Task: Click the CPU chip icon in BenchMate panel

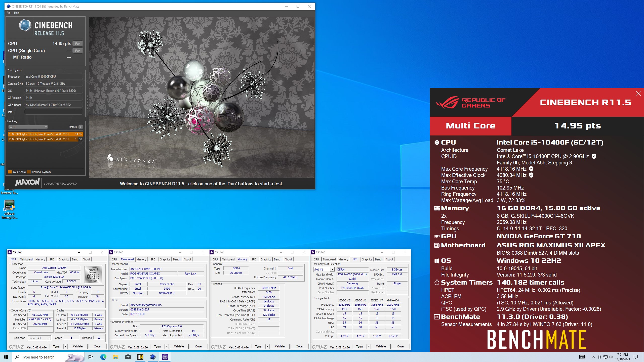Action: click(437, 143)
